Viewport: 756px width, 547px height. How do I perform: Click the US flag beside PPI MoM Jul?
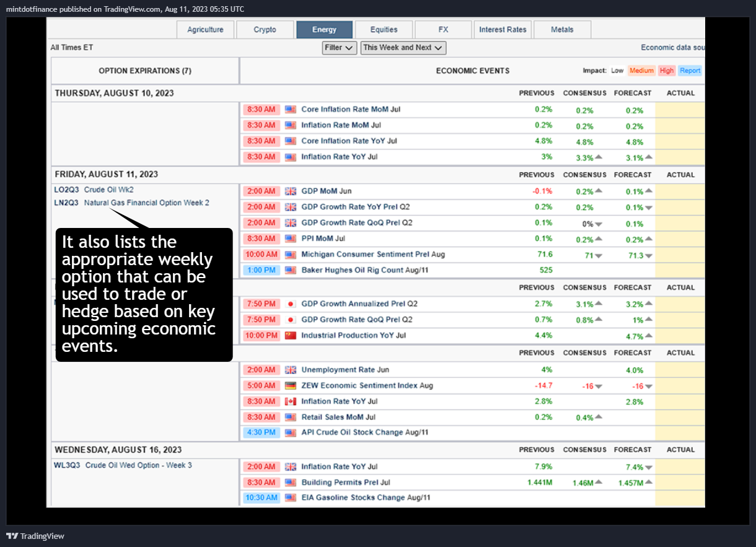290,238
